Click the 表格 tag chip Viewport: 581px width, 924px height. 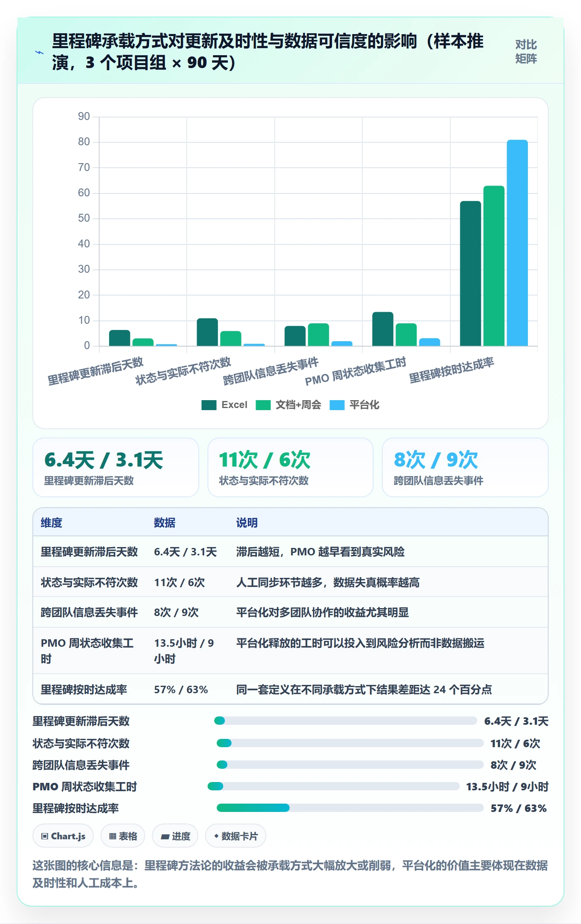[x=123, y=836]
